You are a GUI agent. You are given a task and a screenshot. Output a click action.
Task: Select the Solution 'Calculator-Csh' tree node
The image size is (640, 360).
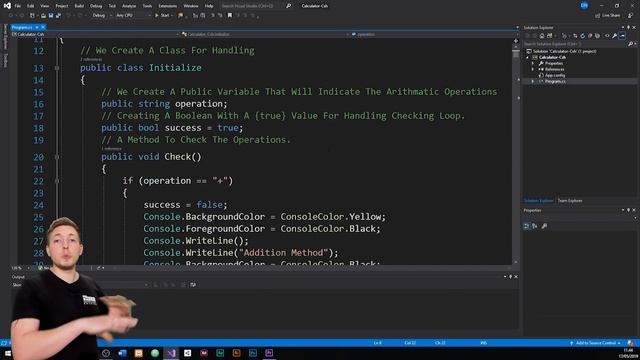tap(564, 51)
